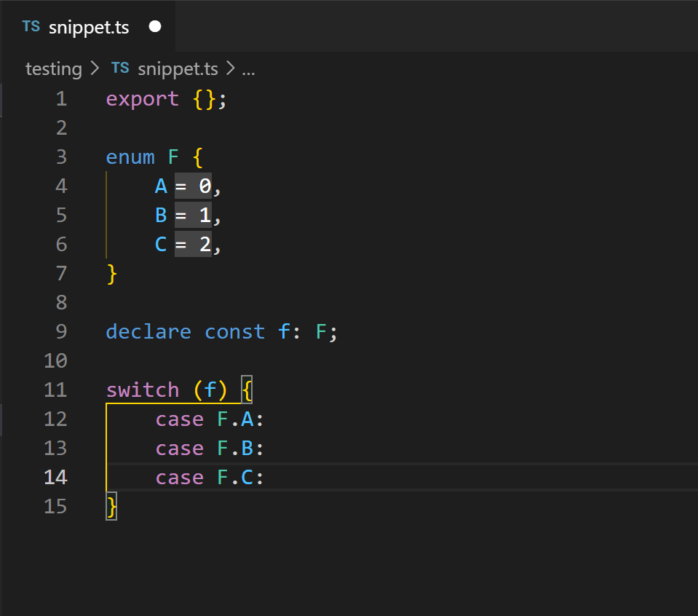Click the TS file icon in the tab
Image resolution: width=698 pixels, height=616 pixels.
31,27
